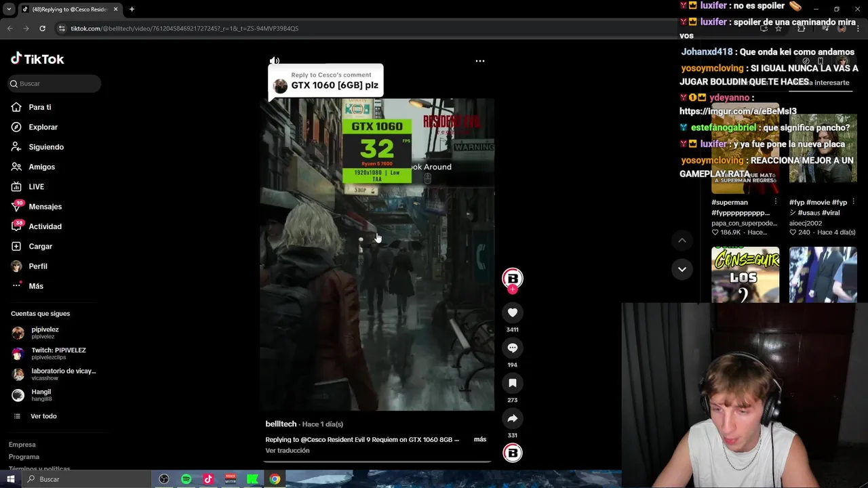This screenshot has height=488, width=868.
Task: Open Empresa footer link
Action: click(x=22, y=445)
